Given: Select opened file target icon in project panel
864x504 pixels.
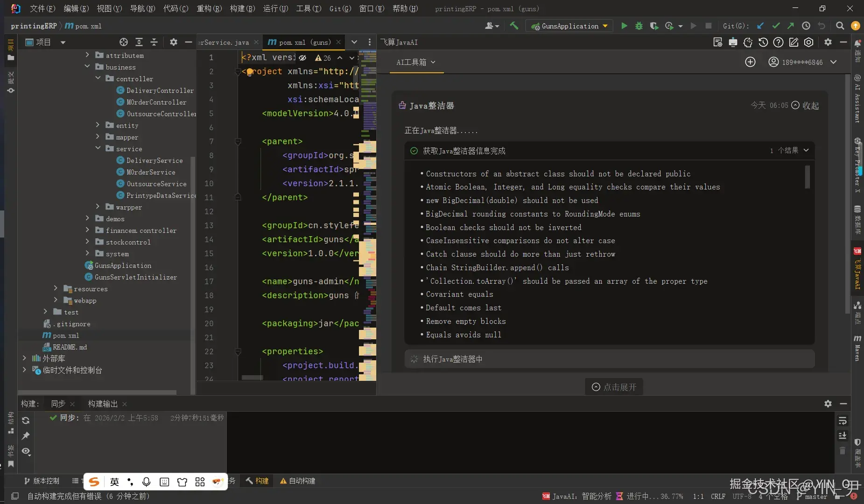Looking at the screenshot, I should (124, 42).
